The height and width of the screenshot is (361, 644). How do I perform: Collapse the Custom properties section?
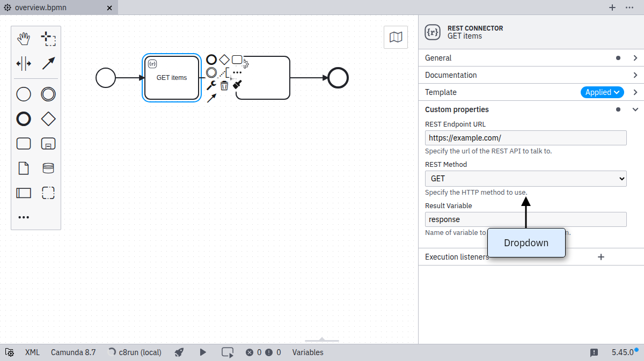[x=635, y=109]
